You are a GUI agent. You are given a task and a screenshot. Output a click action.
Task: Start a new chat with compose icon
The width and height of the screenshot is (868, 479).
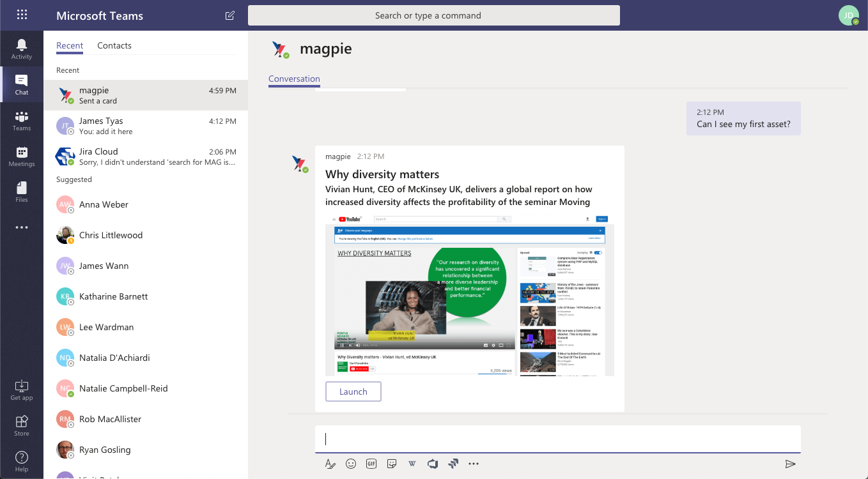pos(230,15)
